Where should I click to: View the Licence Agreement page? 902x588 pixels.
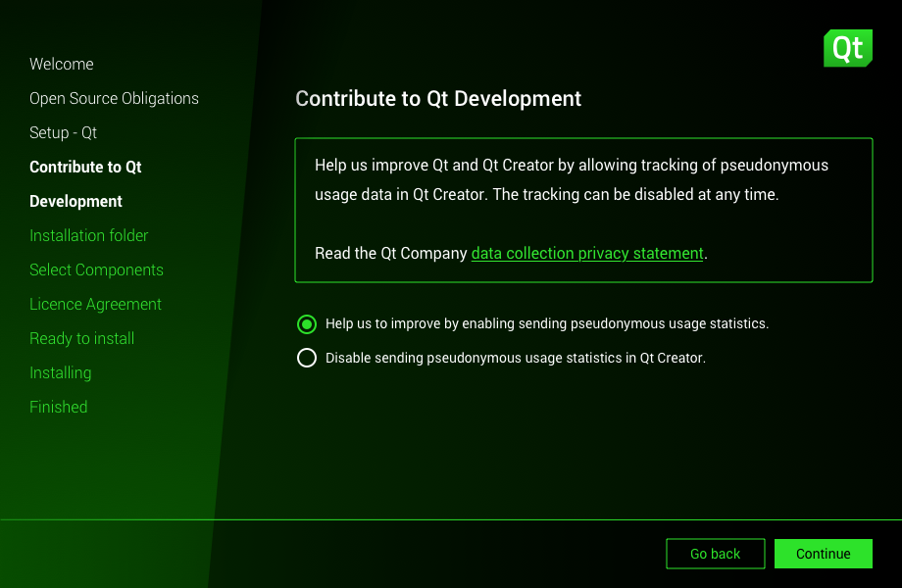[95, 304]
